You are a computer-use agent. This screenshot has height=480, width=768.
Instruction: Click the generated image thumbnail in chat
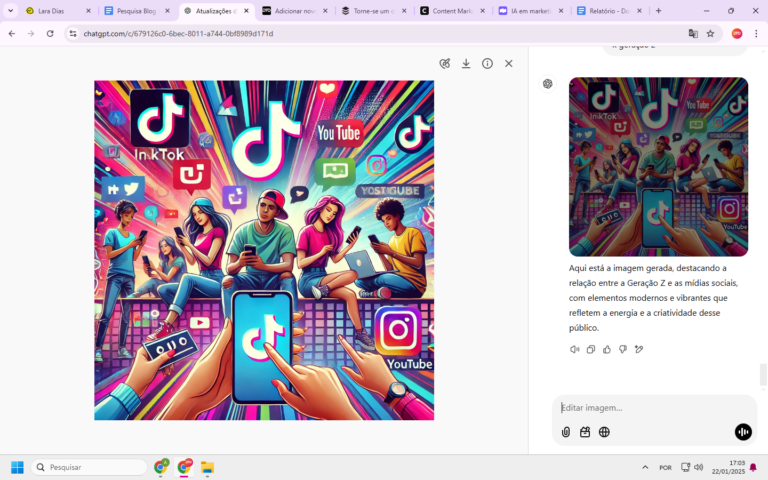tap(658, 167)
